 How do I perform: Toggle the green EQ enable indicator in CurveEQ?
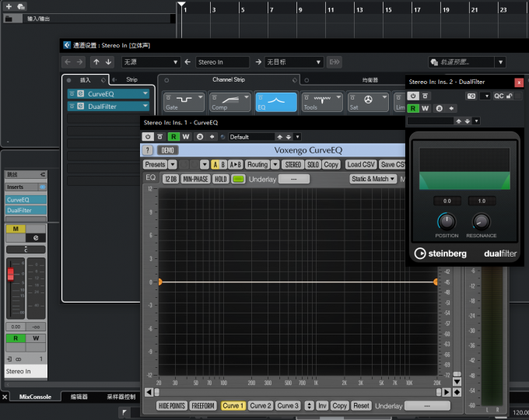(x=238, y=179)
